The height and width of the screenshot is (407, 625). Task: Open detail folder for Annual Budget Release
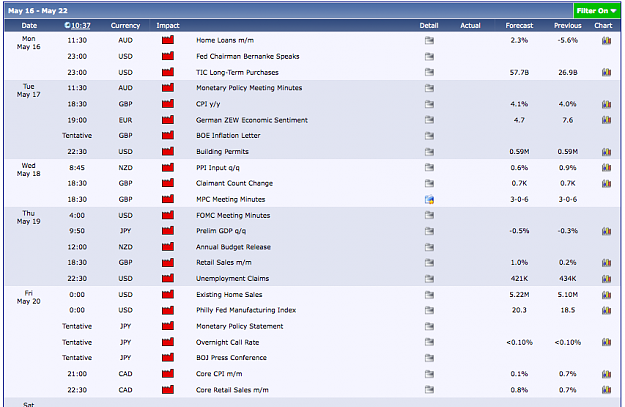[x=429, y=247]
